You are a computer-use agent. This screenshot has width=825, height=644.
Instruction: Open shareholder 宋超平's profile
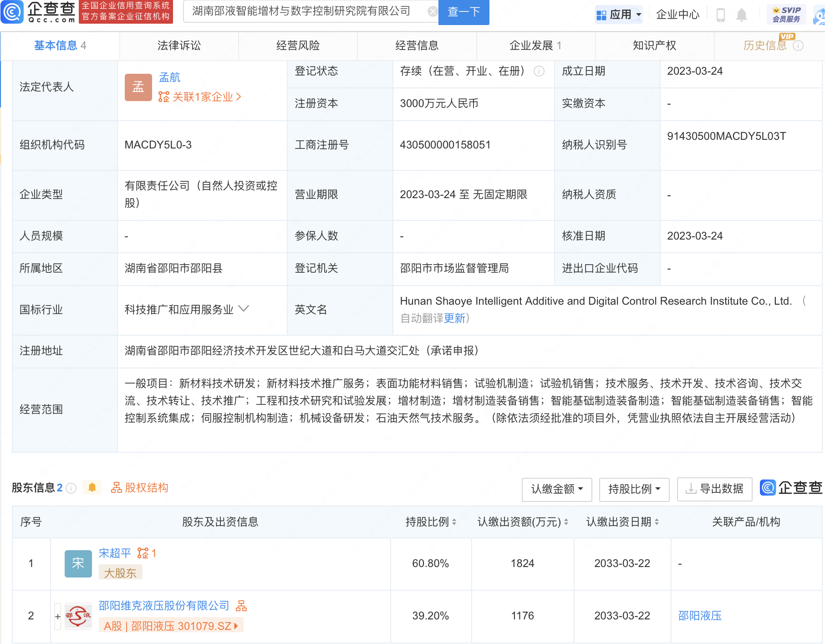[x=115, y=553]
